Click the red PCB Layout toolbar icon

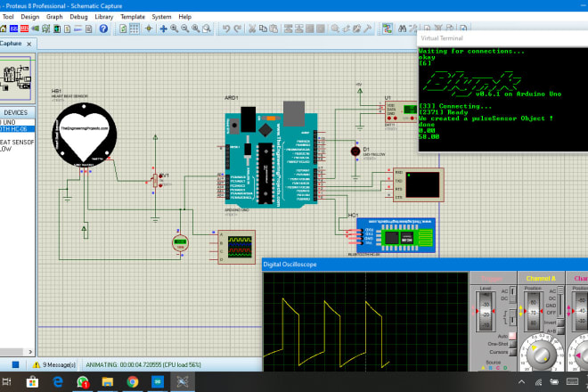(24, 29)
